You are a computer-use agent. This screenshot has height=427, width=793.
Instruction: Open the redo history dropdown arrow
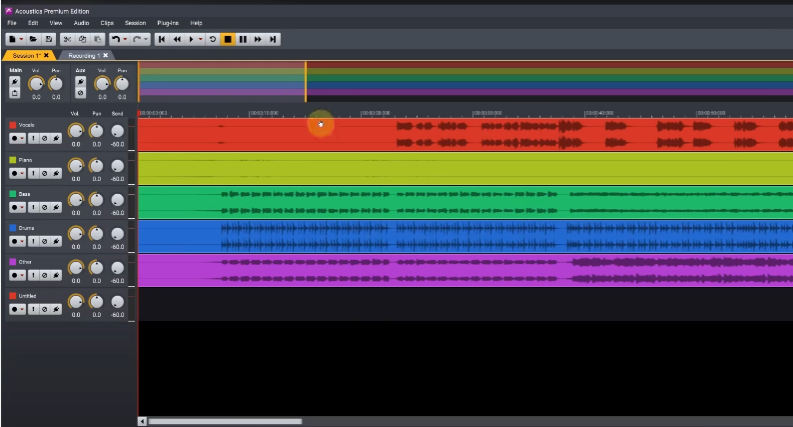[146, 39]
